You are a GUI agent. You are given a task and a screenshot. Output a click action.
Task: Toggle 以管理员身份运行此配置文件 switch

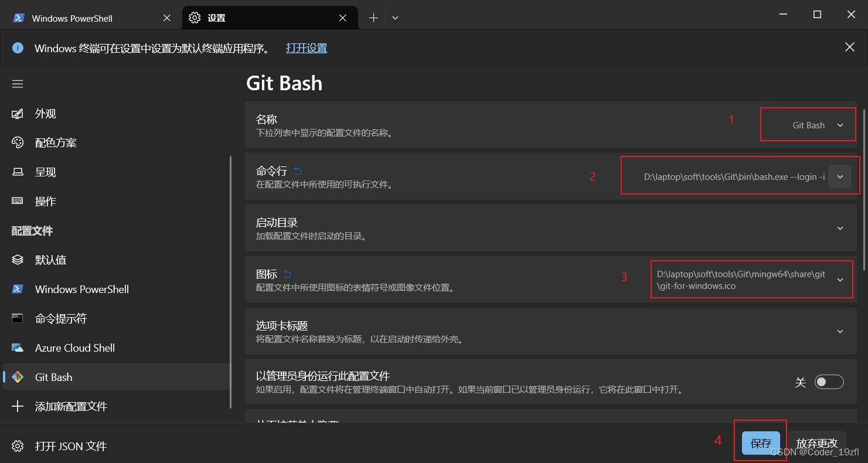pos(829,382)
